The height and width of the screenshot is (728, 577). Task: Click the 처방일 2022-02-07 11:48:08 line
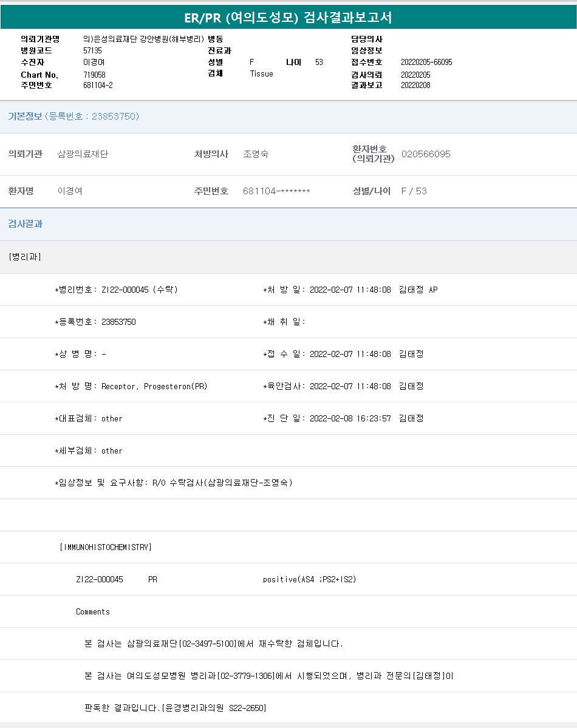pos(350,290)
